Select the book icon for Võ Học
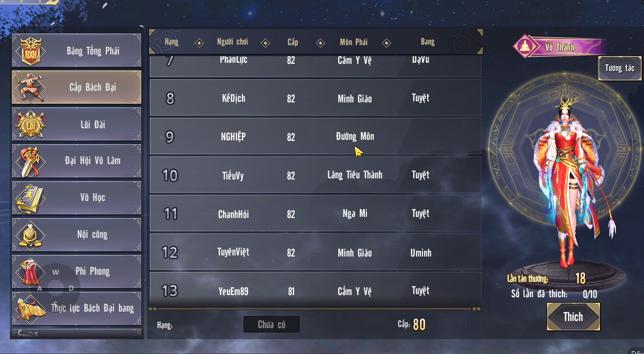The width and height of the screenshot is (644, 354). [30, 198]
